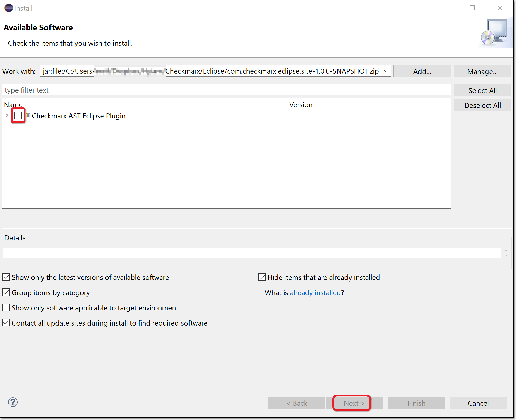The image size is (516, 420).
Task: Click the Add... button
Action: click(422, 71)
